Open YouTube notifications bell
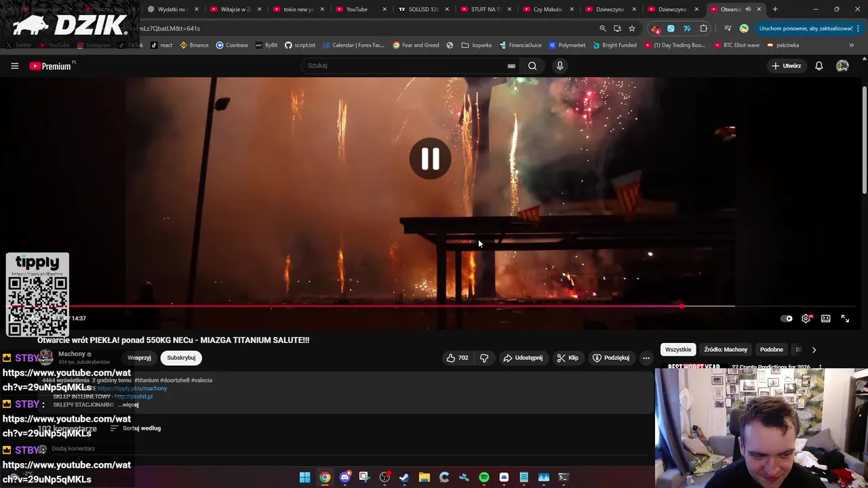Screen dimensions: 868x488 819,66
